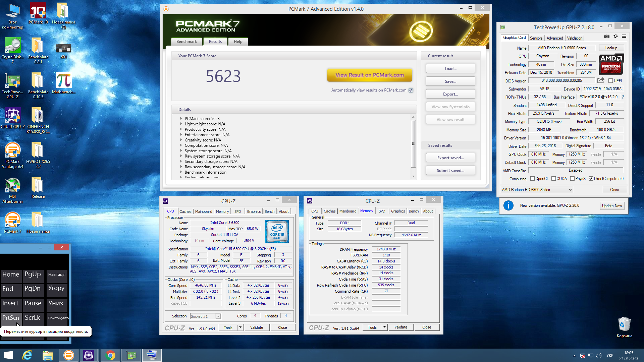Click Validate in the left CPU-Z window
The width and height of the screenshot is (644, 362).
257,327
